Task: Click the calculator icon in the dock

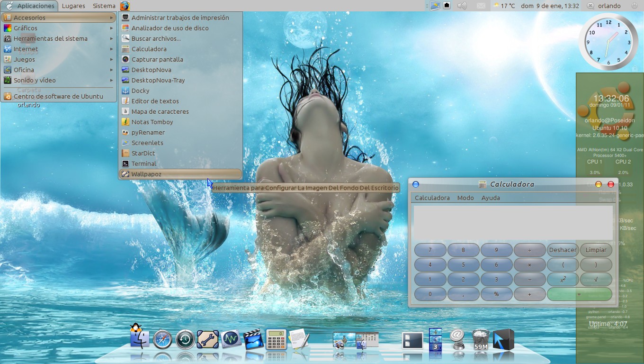Action: pyautogui.click(x=276, y=339)
